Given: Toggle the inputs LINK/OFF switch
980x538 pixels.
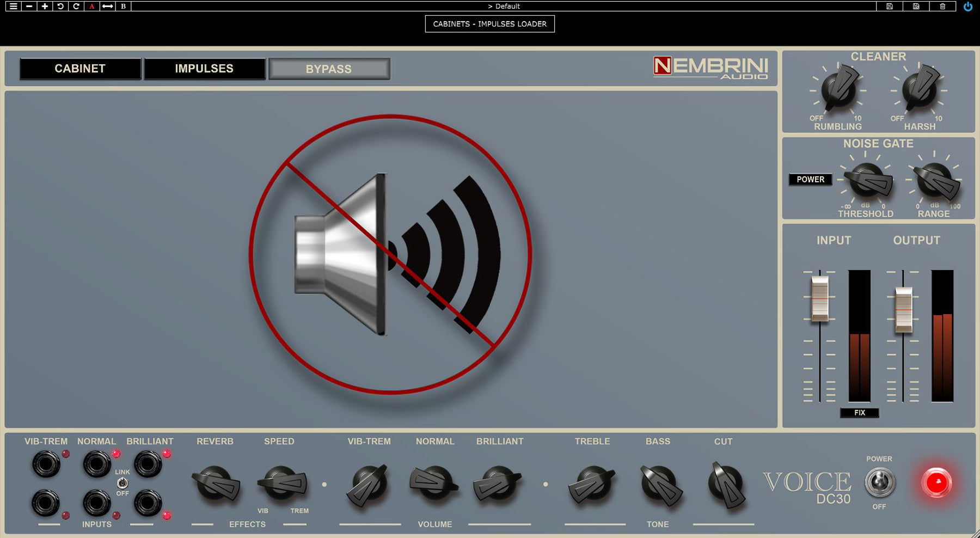Looking at the screenshot, I should [122, 483].
